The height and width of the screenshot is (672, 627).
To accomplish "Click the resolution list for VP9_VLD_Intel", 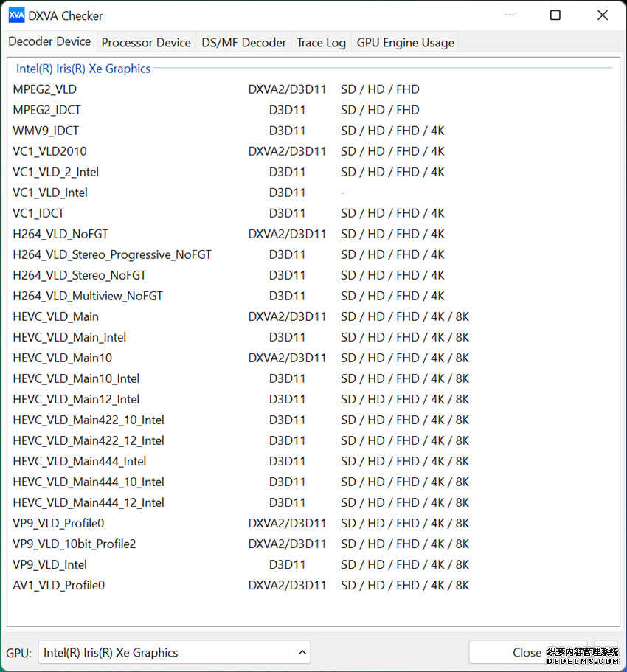I will point(405,564).
